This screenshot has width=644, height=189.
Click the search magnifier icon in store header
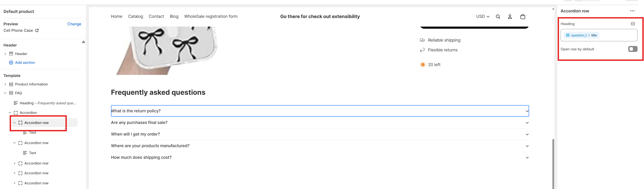[x=498, y=17]
